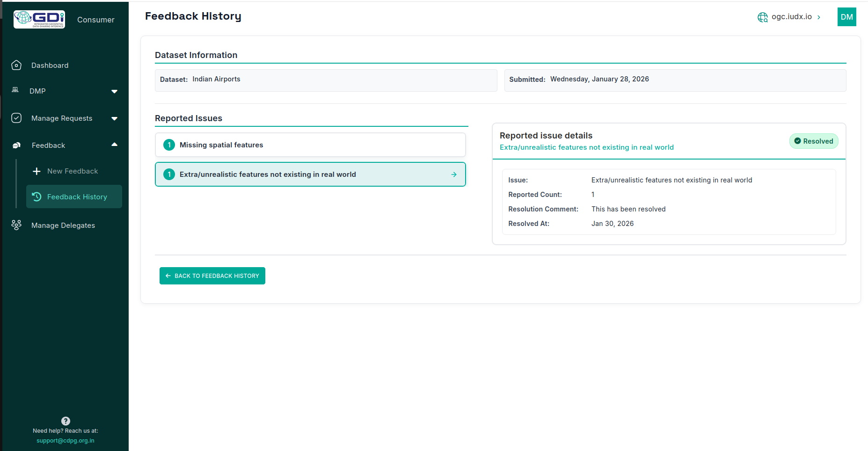Select Feedback History in sidebar
The image size is (868, 451).
coord(77,197)
